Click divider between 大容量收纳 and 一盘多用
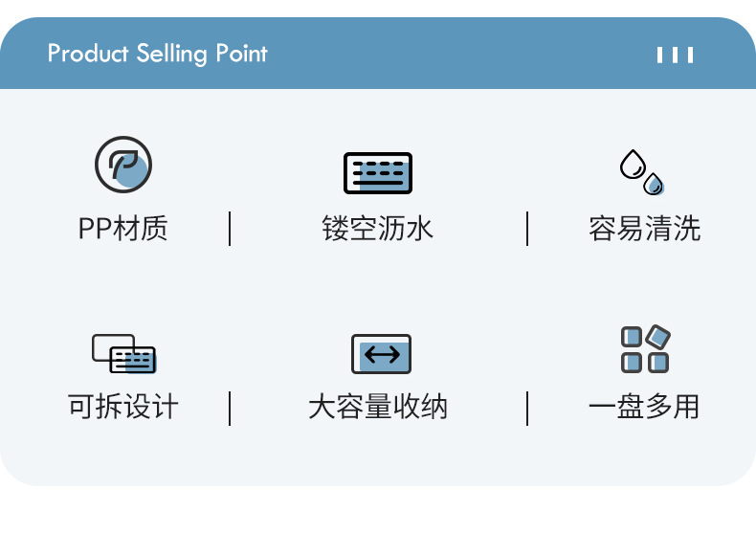Image resolution: width=756 pixels, height=533 pixels. [x=527, y=408]
